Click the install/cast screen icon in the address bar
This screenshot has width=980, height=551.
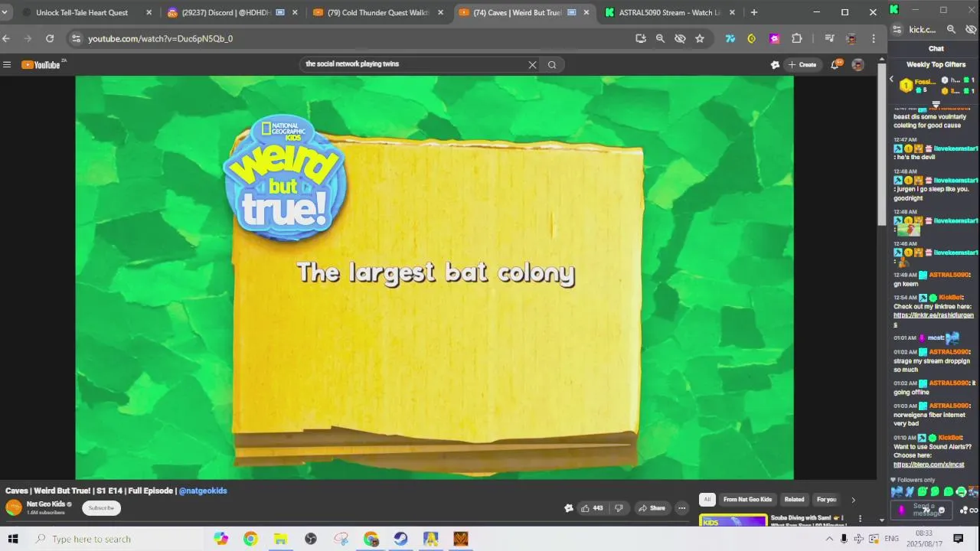[x=641, y=38]
